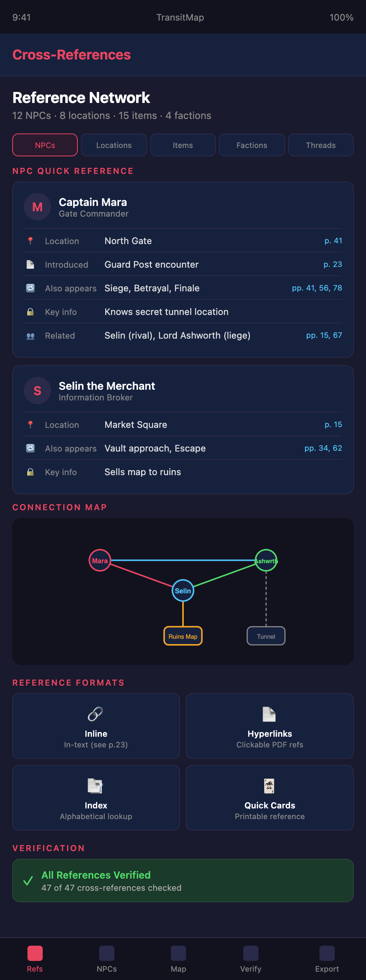Viewport: 366px width, 980px height.
Task: Switch to the Locations tab
Action: click(114, 145)
